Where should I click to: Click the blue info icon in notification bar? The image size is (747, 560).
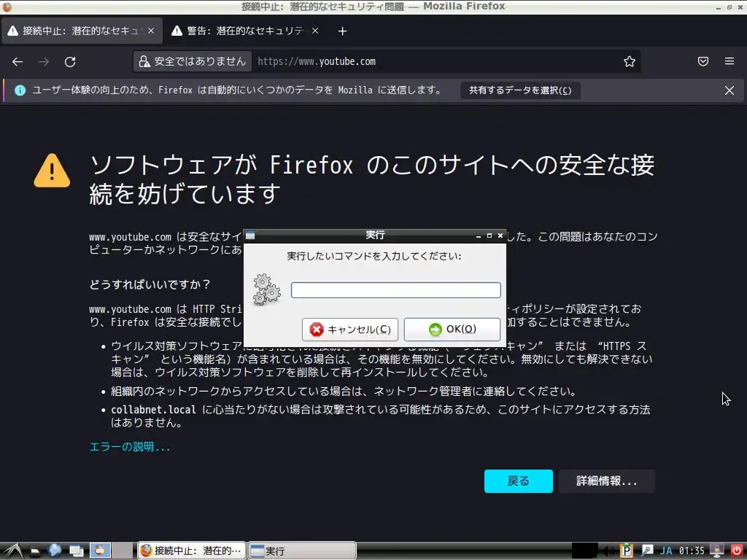(20, 90)
